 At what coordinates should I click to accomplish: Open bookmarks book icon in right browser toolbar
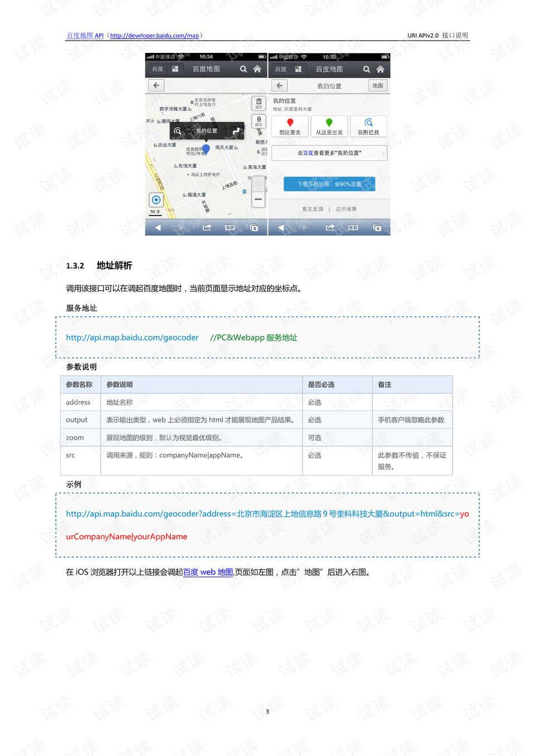point(353,227)
